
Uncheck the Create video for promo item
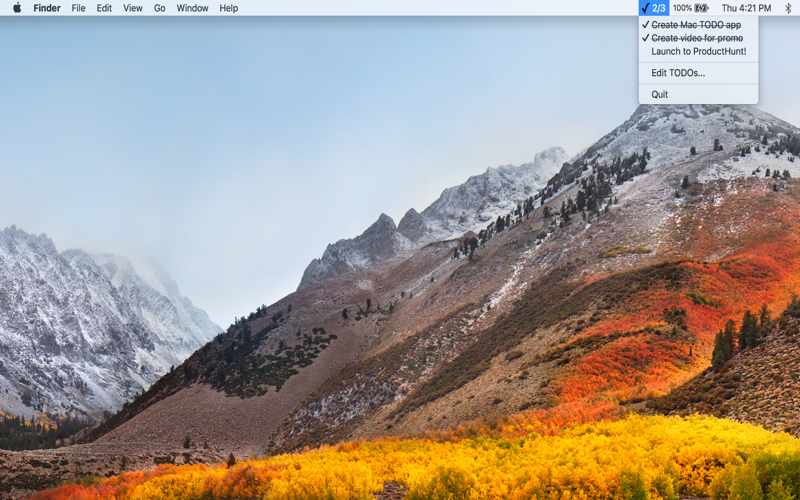click(697, 38)
